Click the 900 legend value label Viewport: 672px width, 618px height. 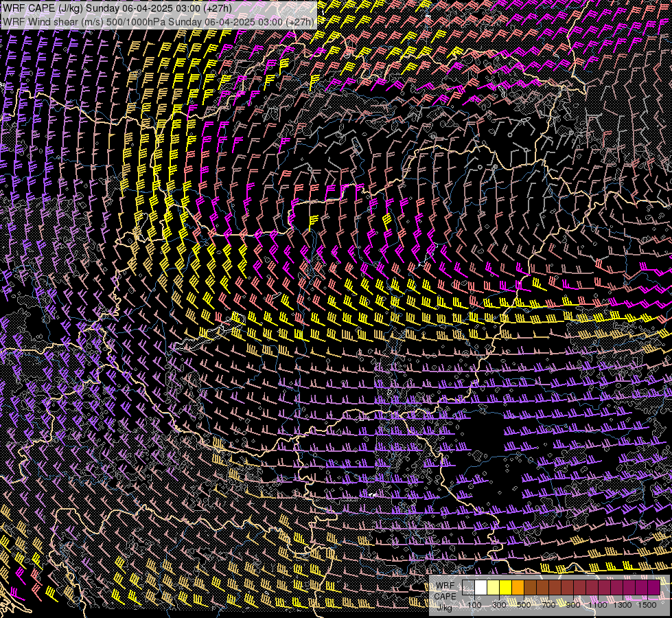[x=573, y=605]
